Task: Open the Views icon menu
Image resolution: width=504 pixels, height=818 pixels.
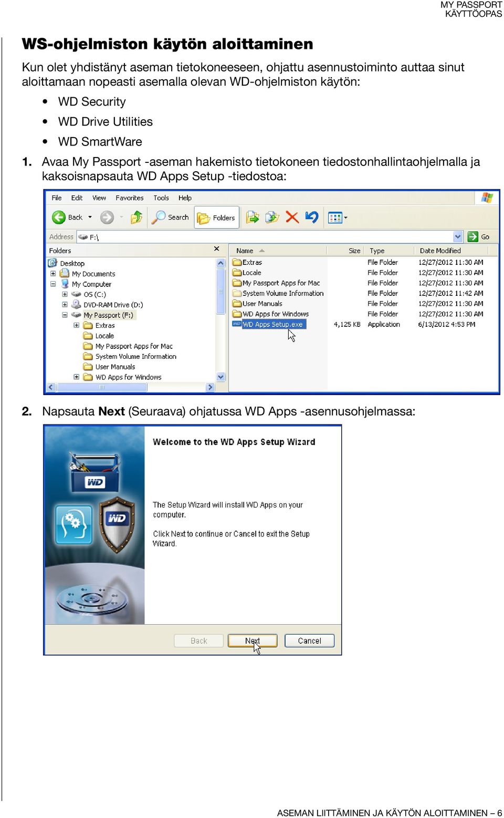Action: [x=338, y=217]
